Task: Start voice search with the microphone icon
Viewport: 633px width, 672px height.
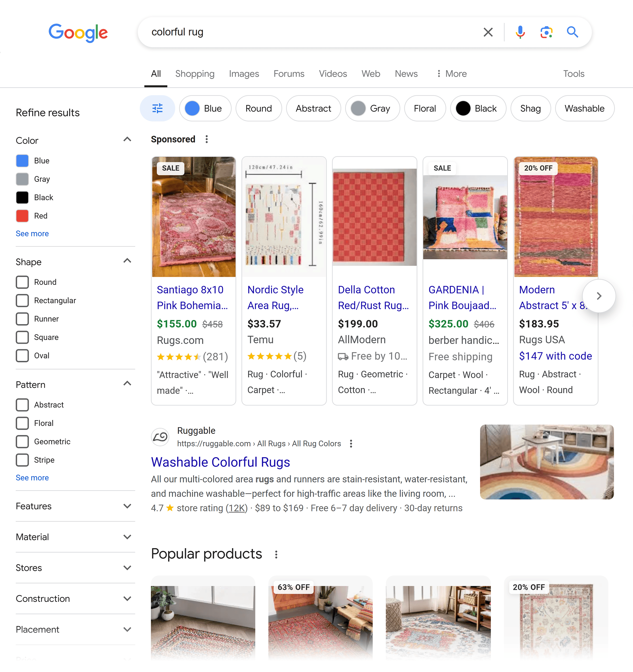Action: (520, 32)
